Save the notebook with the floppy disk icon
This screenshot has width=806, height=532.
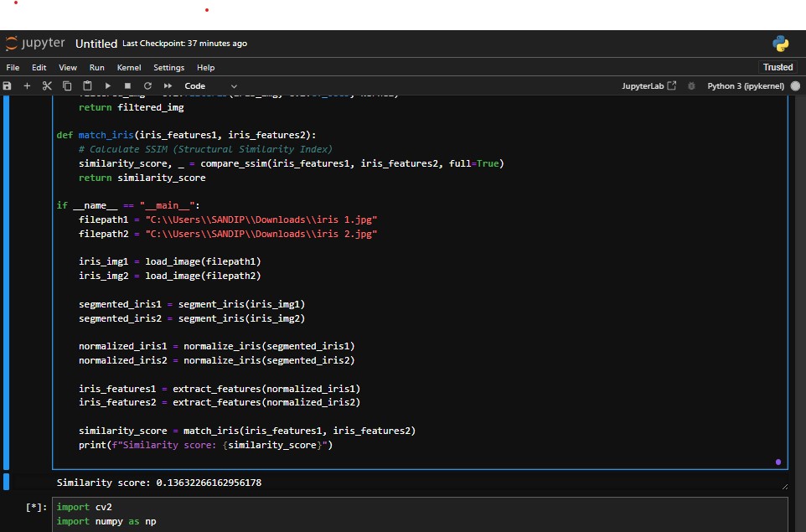pos(8,85)
